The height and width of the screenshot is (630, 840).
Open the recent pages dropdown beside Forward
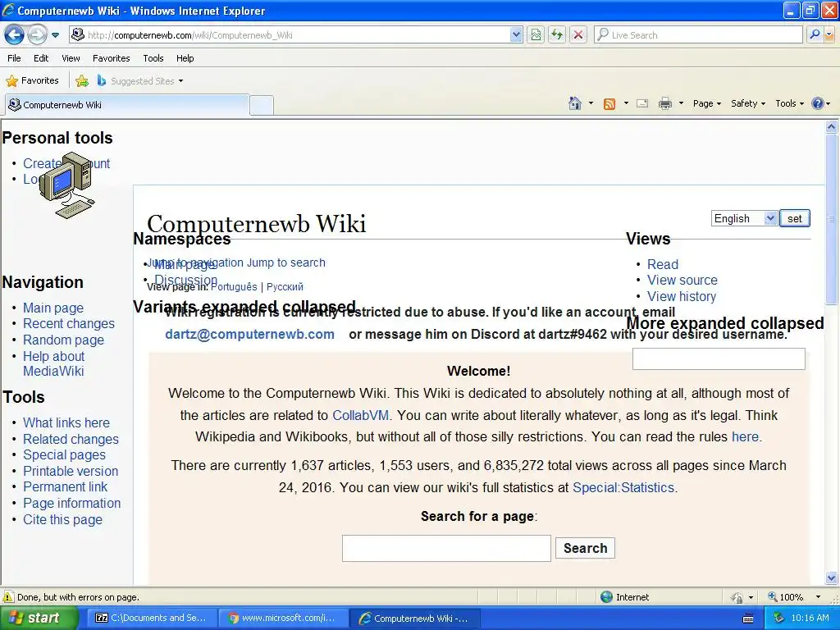coord(55,35)
